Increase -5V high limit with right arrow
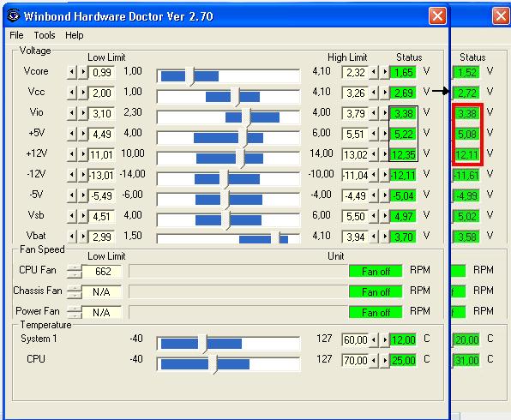The width and height of the screenshot is (511, 420). pos(385,195)
